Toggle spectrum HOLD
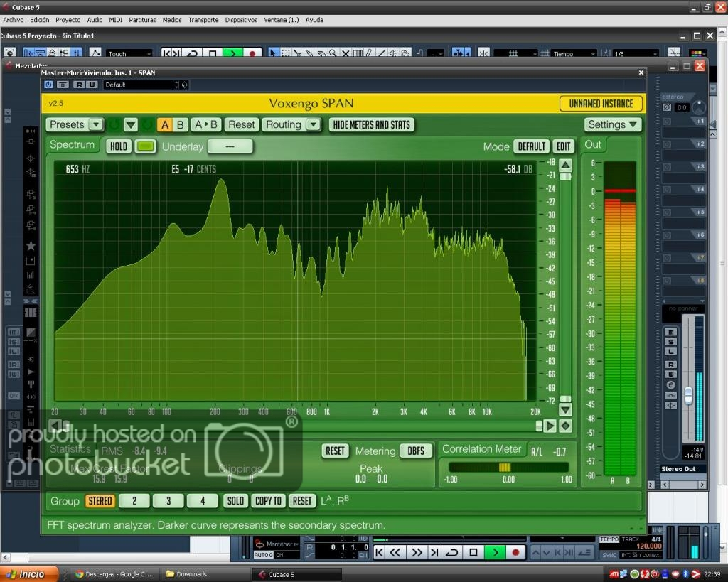 click(119, 146)
